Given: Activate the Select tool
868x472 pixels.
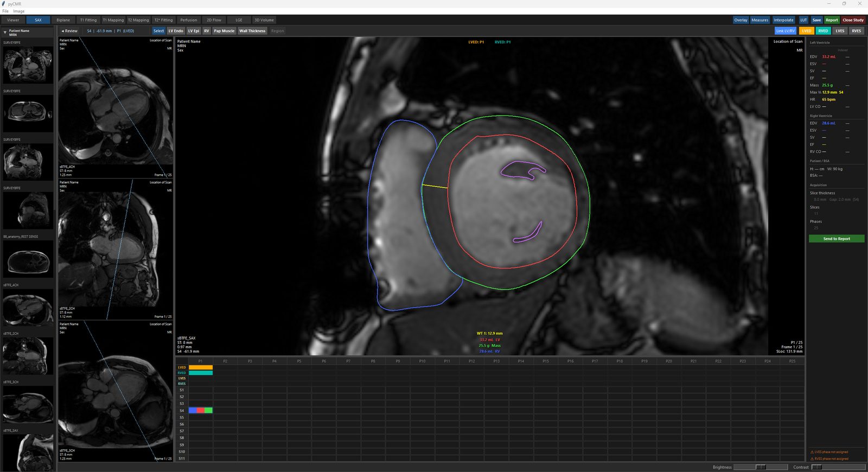Looking at the screenshot, I should click(158, 31).
